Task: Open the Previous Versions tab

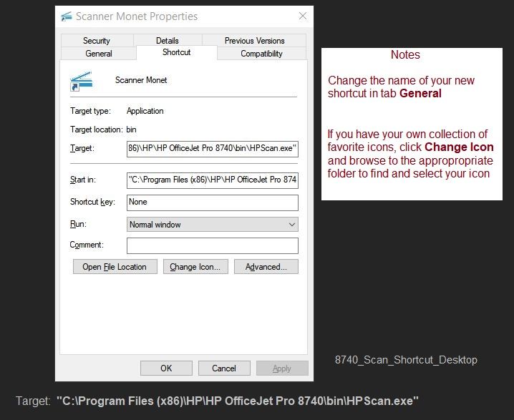Action: point(254,41)
